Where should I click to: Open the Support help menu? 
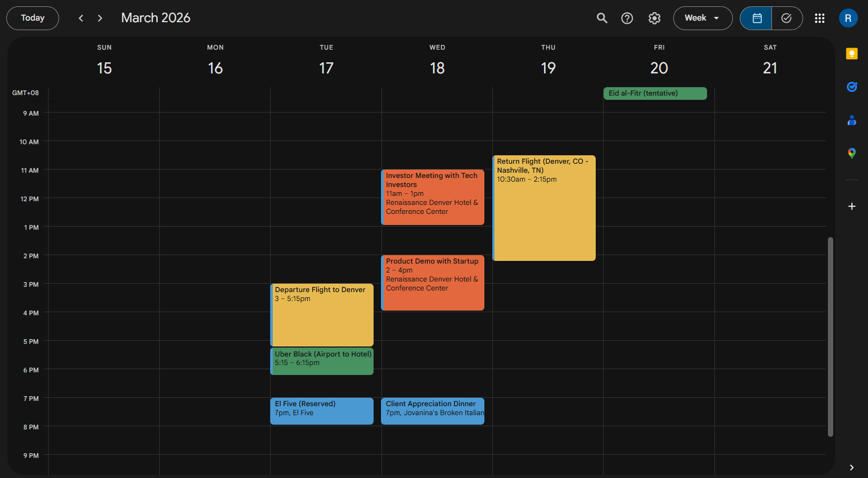[627, 18]
